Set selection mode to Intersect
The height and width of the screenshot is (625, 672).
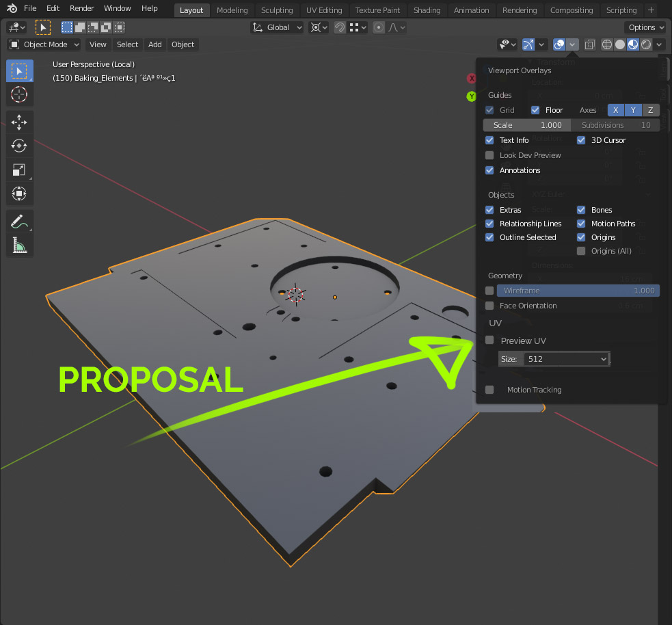pyautogui.click(x=119, y=27)
